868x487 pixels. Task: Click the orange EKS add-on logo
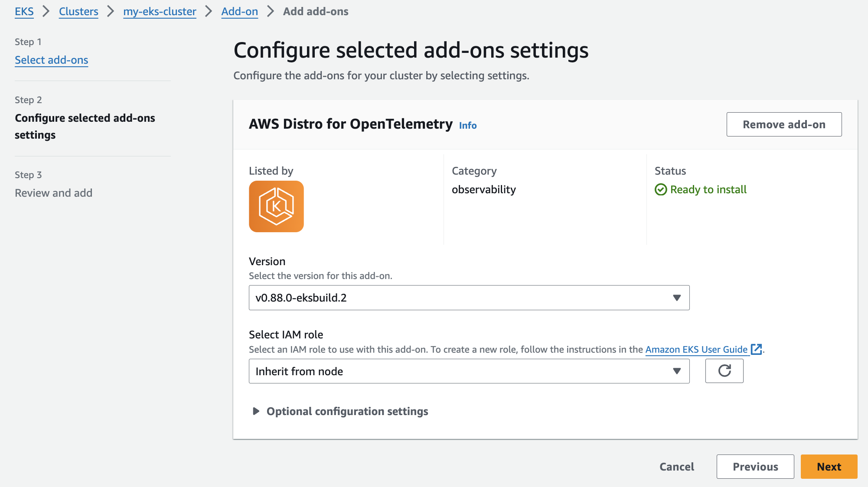pos(276,206)
